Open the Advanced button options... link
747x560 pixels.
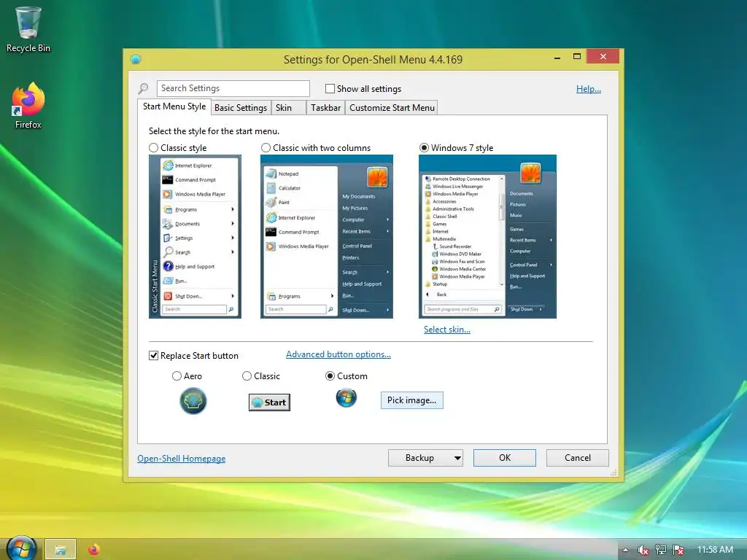tap(338, 354)
